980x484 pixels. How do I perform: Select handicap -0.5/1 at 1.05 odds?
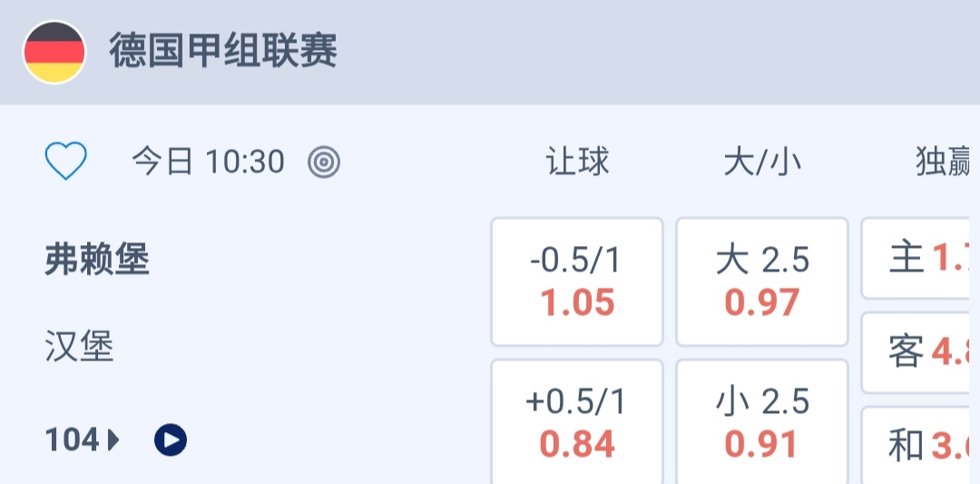pyautogui.click(x=577, y=282)
